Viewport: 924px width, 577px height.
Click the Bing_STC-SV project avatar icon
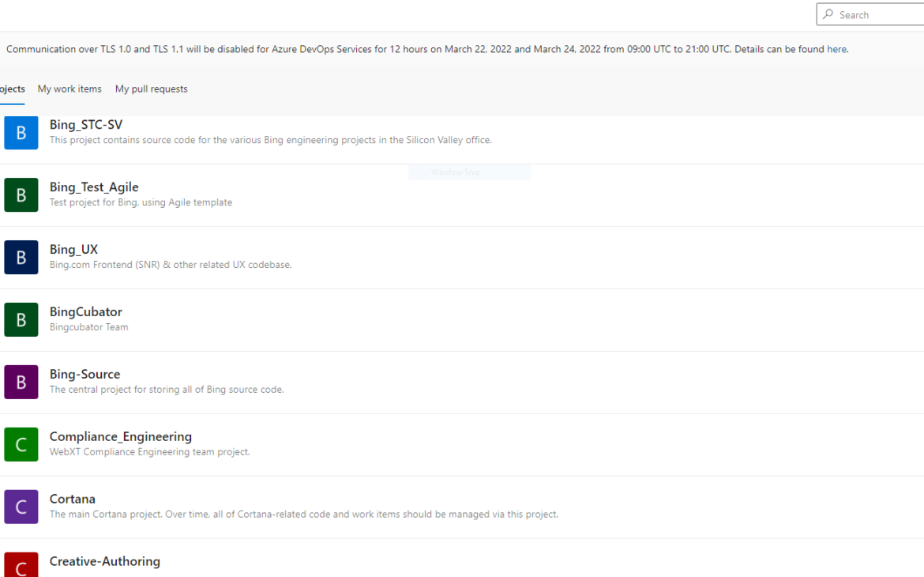pyautogui.click(x=21, y=132)
